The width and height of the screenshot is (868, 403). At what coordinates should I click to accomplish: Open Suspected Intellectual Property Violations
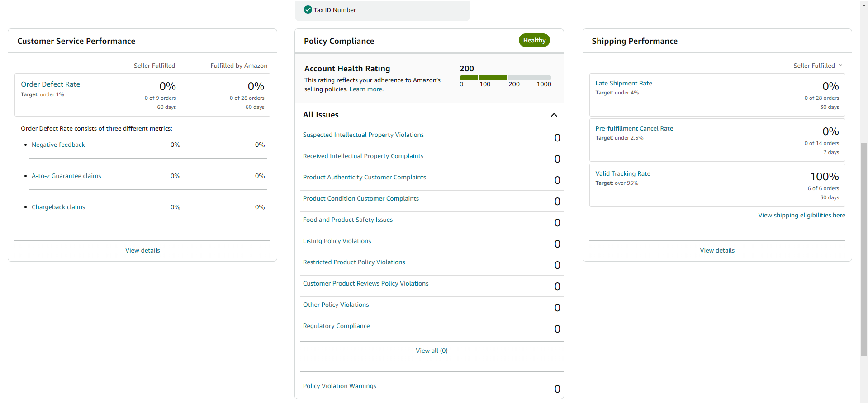tap(363, 135)
